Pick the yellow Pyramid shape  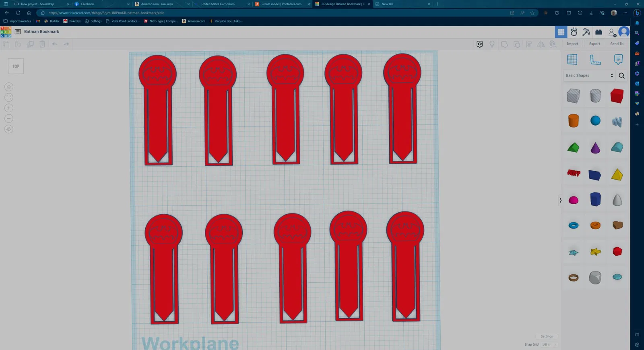point(617,174)
